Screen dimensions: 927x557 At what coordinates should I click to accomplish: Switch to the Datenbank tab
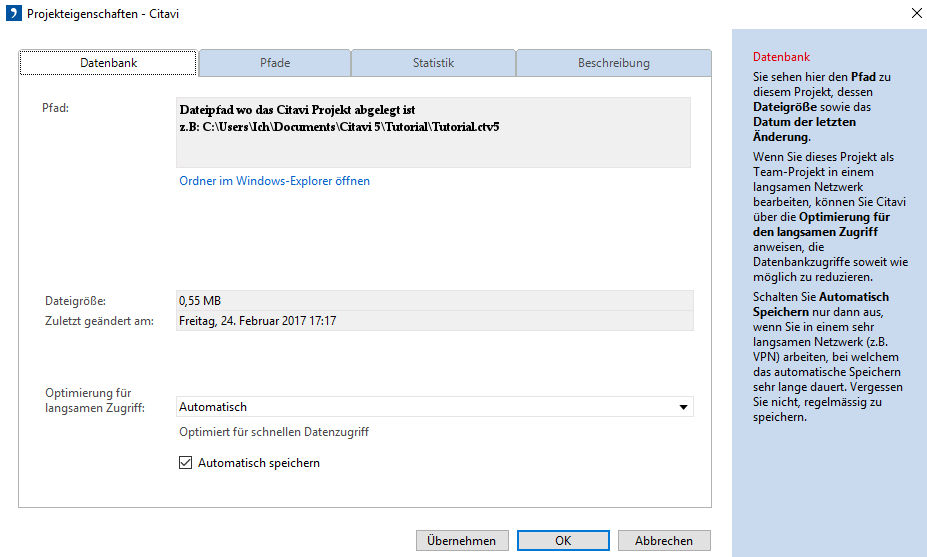[x=108, y=63]
